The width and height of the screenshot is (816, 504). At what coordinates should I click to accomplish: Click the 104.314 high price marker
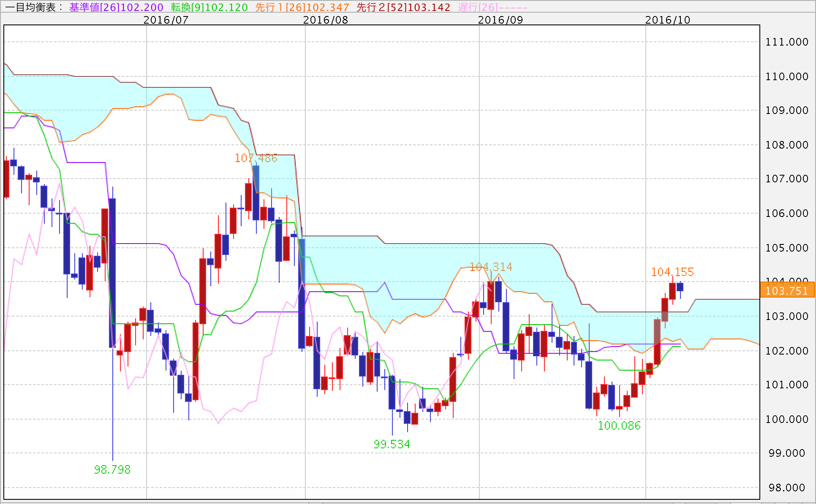click(491, 267)
